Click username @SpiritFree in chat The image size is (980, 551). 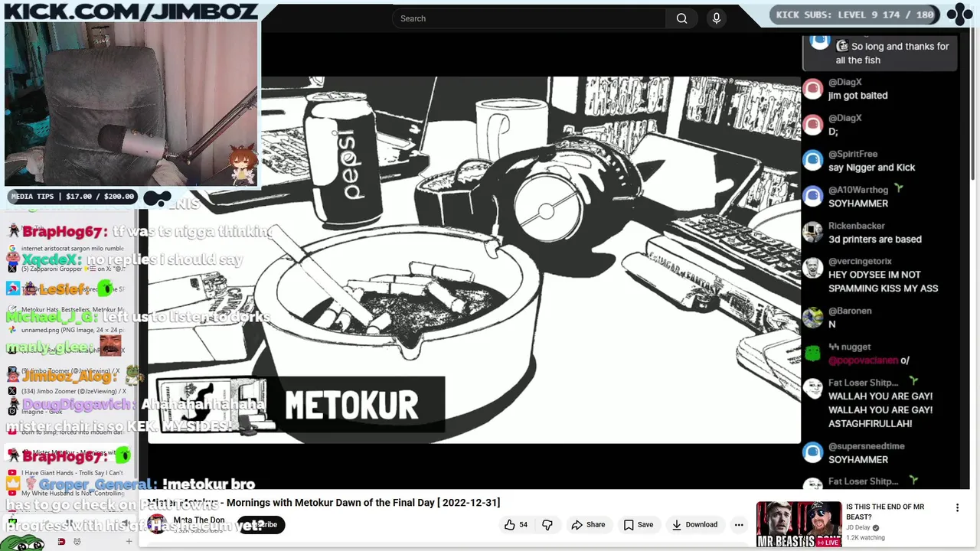click(x=852, y=154)
